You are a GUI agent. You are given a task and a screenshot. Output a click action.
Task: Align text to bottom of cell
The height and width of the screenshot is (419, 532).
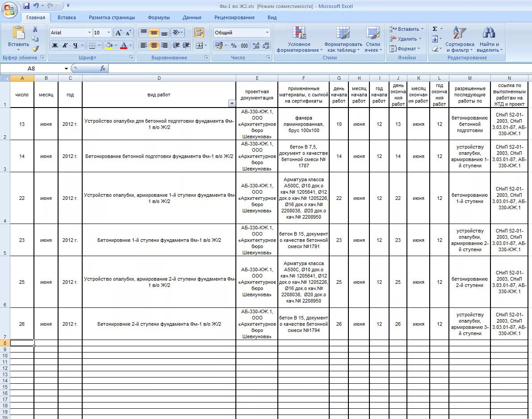tap(164, 33)
